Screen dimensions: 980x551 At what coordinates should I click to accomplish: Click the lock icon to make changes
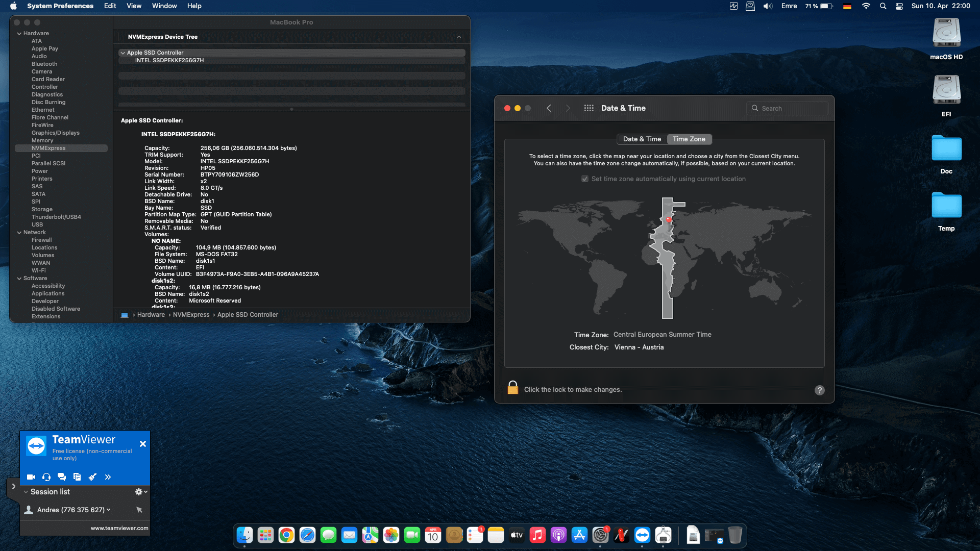[x=512, y=388]
